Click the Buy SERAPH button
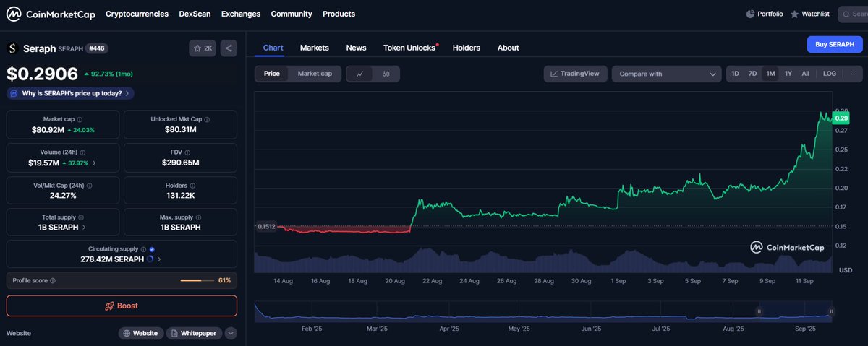 pos(835,44)
